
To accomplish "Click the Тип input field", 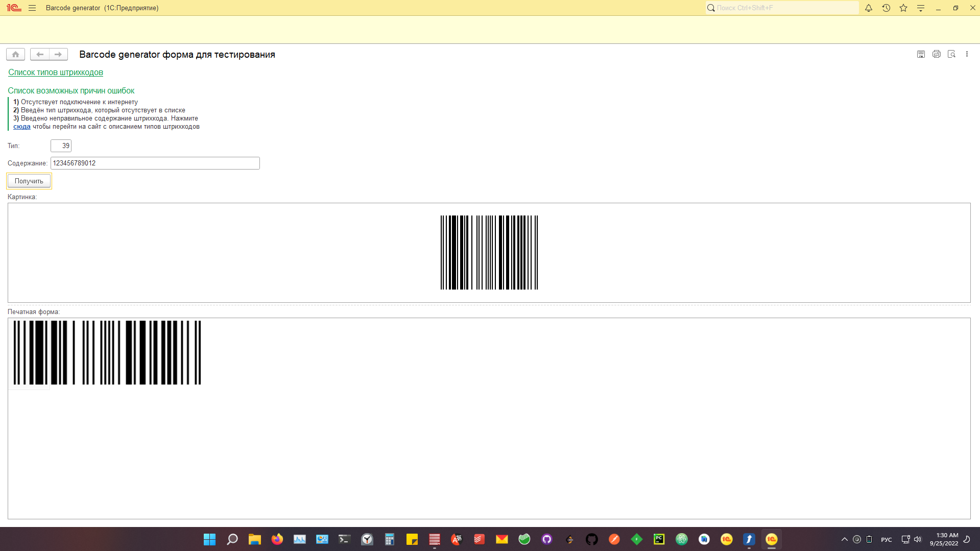I will pyautogui.click(x=61, y=146).
